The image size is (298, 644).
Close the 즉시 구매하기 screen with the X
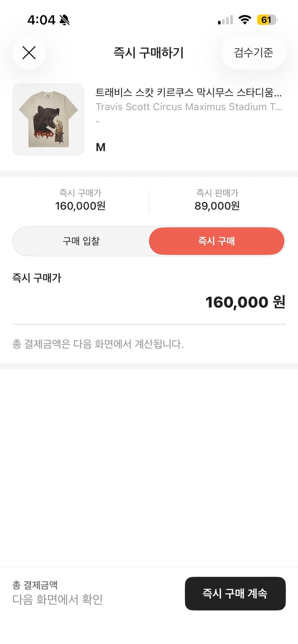(x=29, y=52)
